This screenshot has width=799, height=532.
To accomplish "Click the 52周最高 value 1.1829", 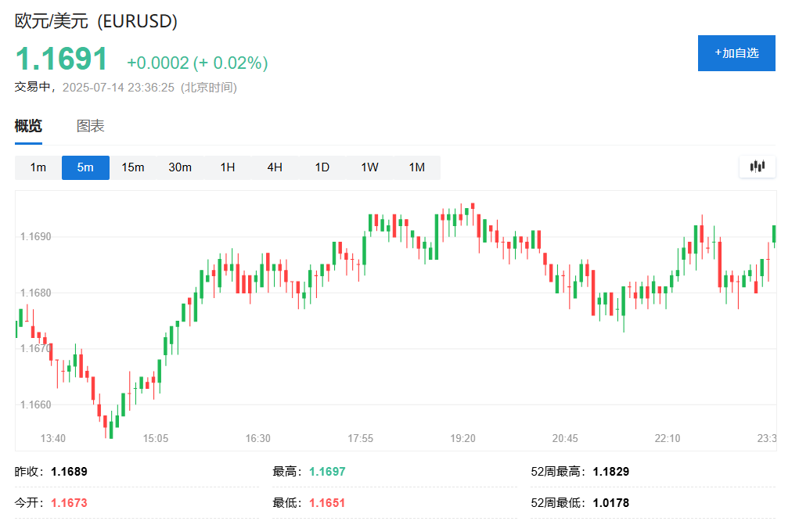I will [x=611, y=472].
